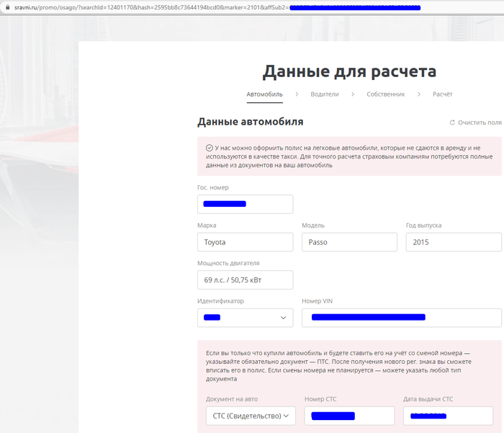The width and height of the screenshot is (504, 433).
Task: Click the chevron between Водители and Собственник
Action: (353, 94)
